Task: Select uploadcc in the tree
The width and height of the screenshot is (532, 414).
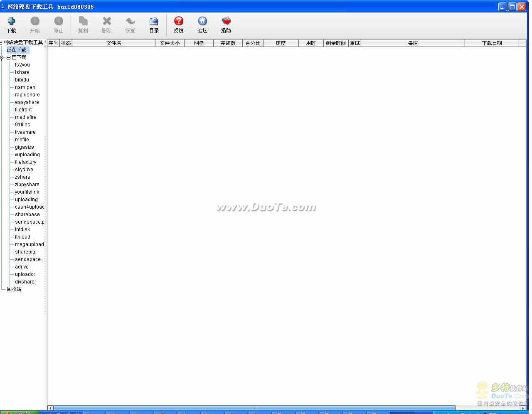Action: click(x=25, y=274)
